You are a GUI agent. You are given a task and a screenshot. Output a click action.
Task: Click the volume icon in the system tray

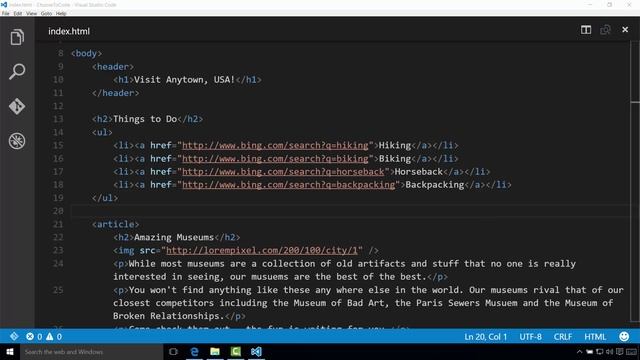609,351
